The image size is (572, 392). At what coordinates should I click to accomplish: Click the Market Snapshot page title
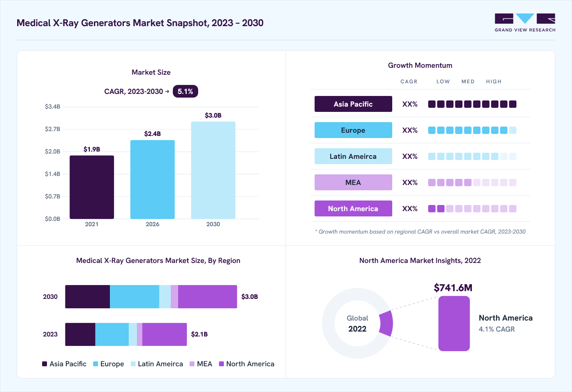(x=140, y=23)
